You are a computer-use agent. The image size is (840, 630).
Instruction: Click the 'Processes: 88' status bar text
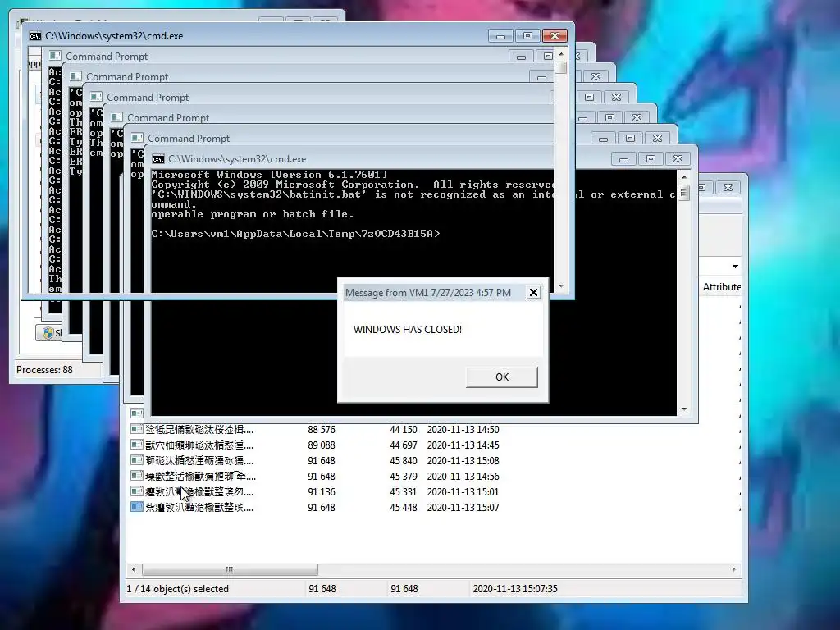(x=44, y=370)
